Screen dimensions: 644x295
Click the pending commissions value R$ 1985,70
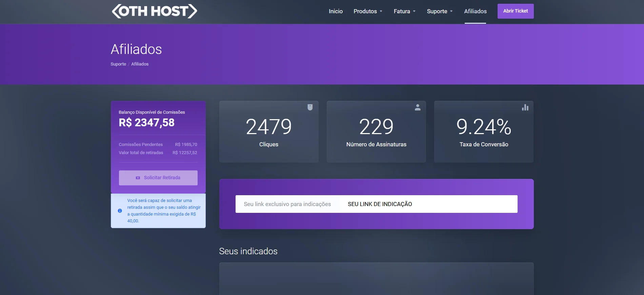pyautogui.click(x=186, y=145)
